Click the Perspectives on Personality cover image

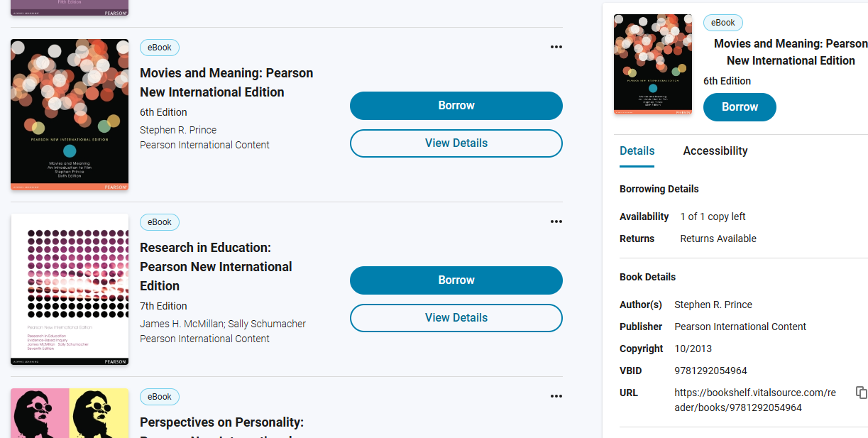pyautogui.click(x=69, y=414)
